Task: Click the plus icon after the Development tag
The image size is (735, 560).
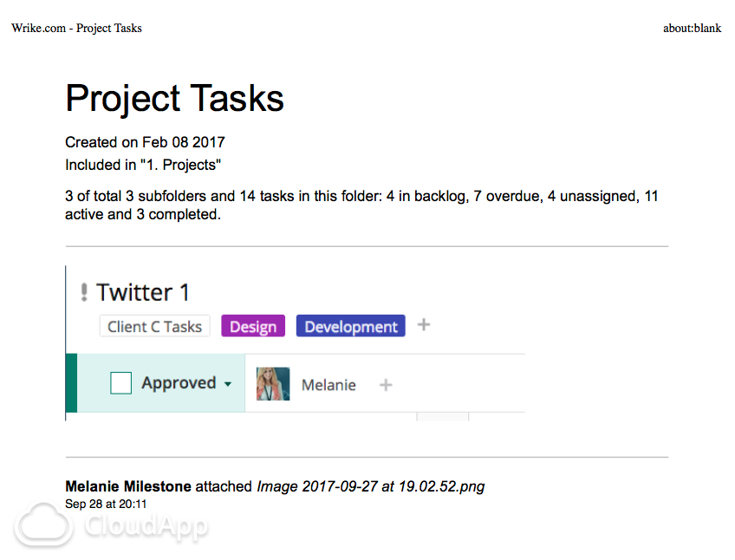Action: click(x=424, y=325)
